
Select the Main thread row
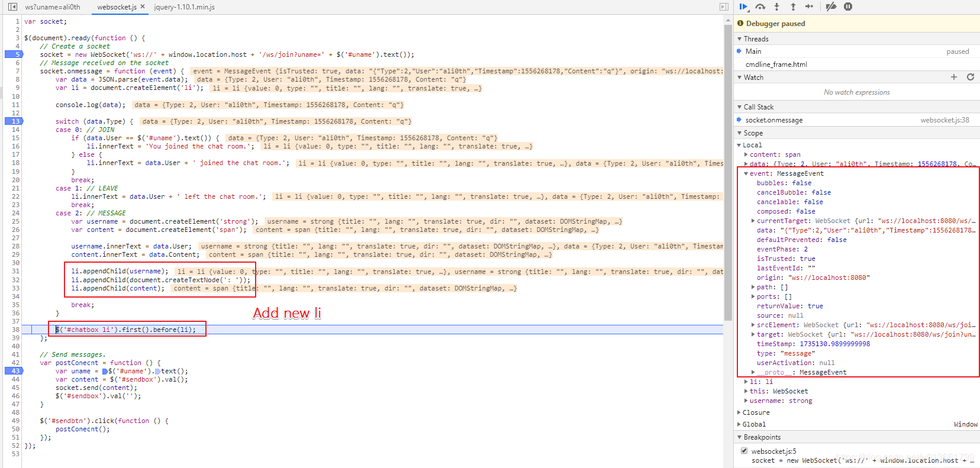[x=856, y=51]
